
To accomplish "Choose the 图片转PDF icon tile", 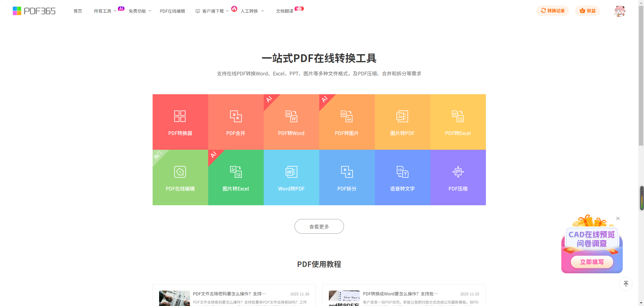I will point(402,117).
